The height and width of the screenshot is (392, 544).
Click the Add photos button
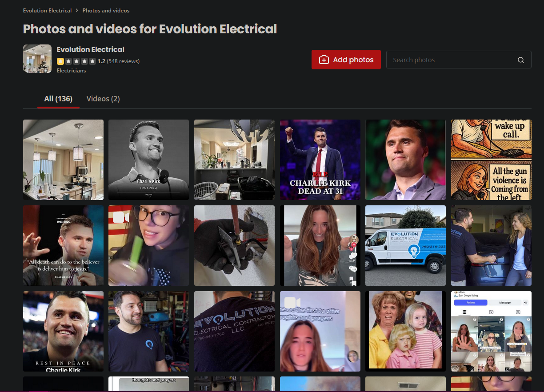346,60
